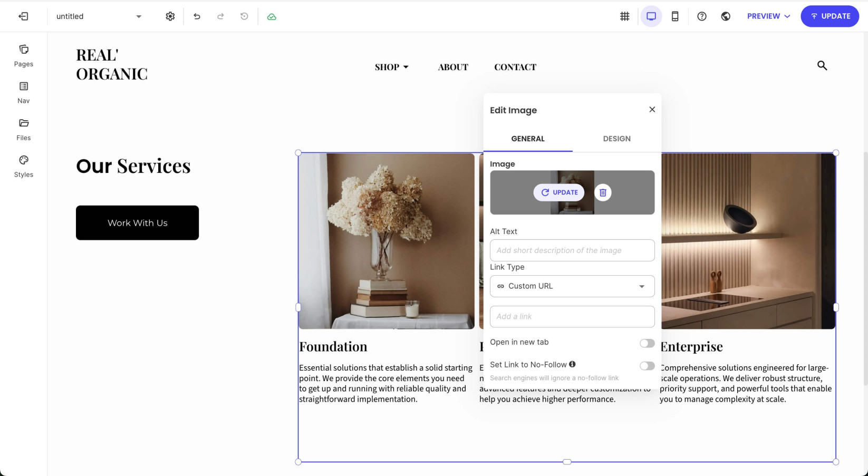Click the Add a link field
868x476 pixels.
tap(572, 316)
